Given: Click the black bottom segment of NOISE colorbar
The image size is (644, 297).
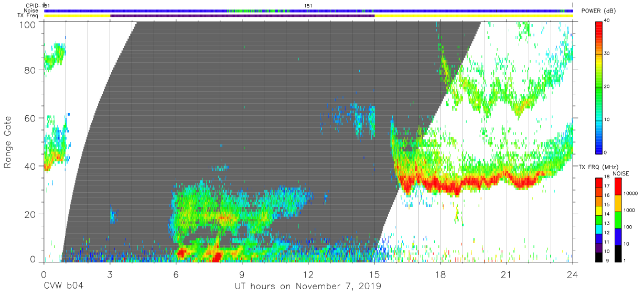Looking at the screenshot, I should (619, 253).
